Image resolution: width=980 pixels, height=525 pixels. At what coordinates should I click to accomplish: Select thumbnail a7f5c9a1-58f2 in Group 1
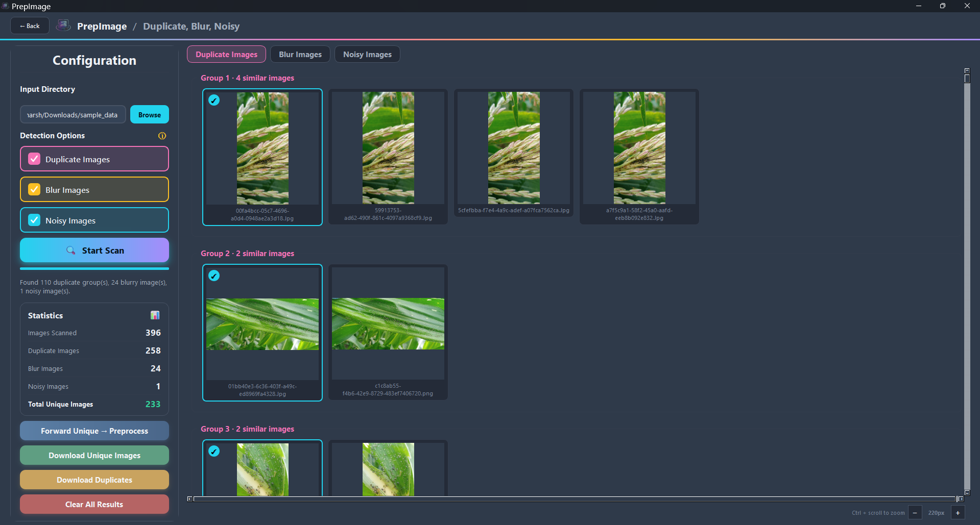[x=639, y=157]
